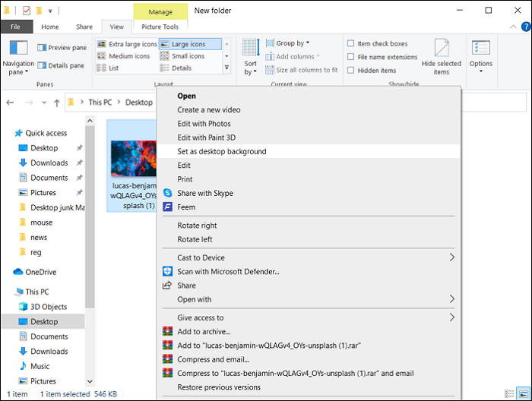Click Size all columns to fit
Screen dimensions: 532x401
point(301,70)
